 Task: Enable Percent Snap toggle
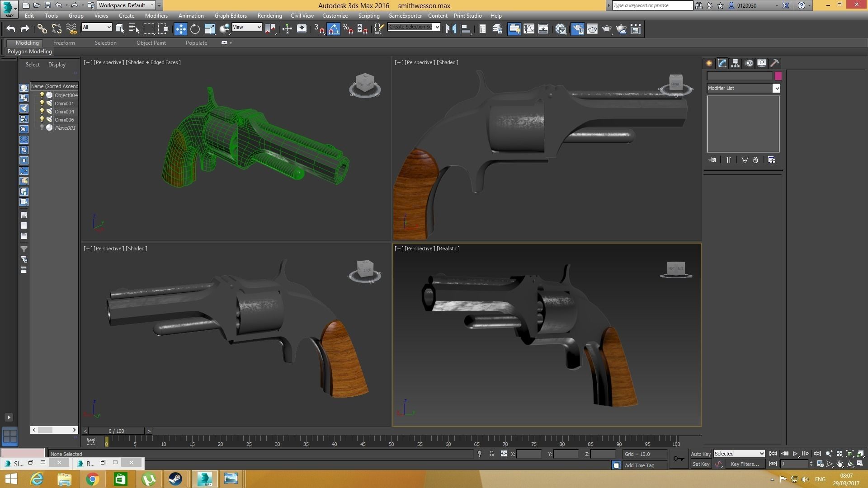348,29
